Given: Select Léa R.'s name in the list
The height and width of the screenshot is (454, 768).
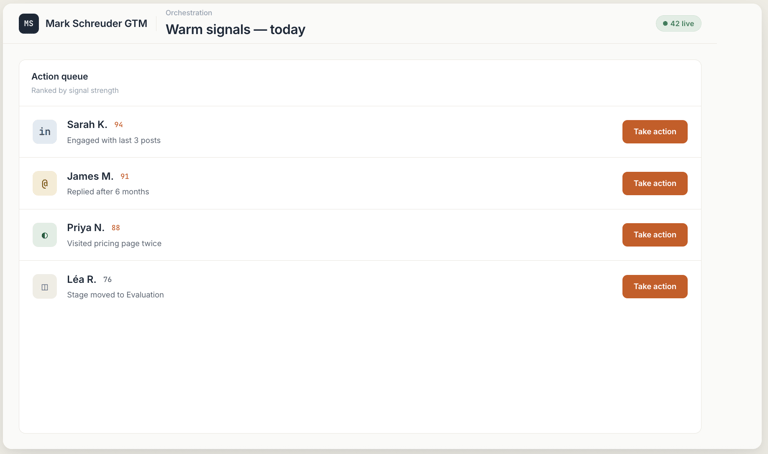Looking at the screenshot, I should (x=82, y=279).
